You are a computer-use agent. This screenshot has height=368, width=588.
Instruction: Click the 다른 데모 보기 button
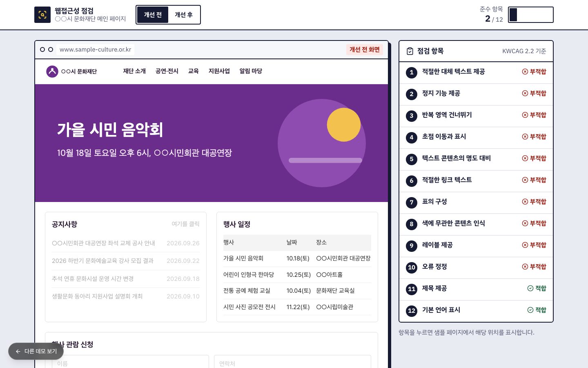click(36, 351)
